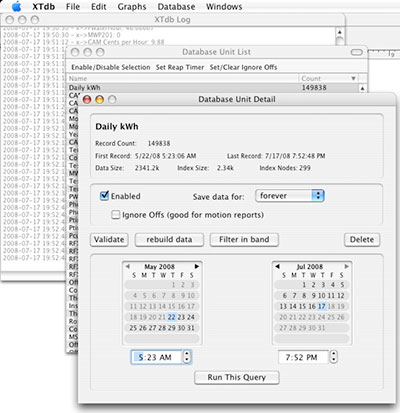The height and width of the screenshot is (413, 400).
Task: Click the Daily kWh heading in Detail
Action: [x=117, y=127]
